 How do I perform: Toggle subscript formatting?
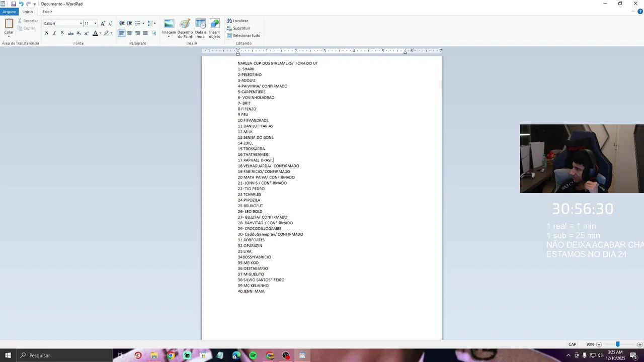click(x=78, y=33)
